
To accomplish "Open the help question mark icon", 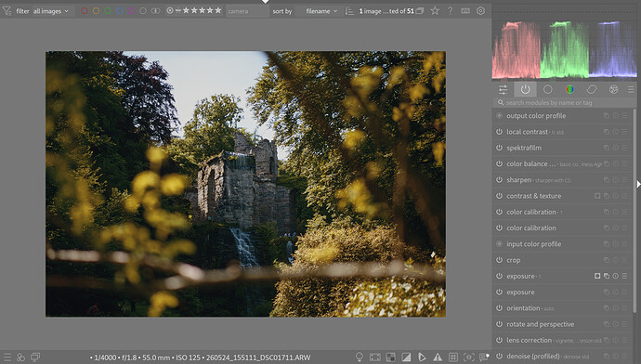I will point(450,10).
